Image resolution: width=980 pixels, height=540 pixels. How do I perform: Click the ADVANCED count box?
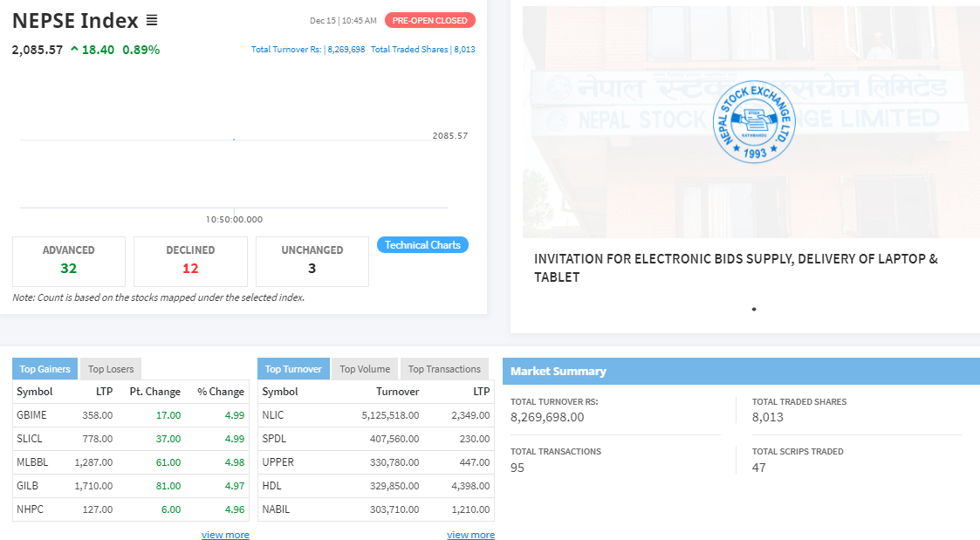pos(69,261)
